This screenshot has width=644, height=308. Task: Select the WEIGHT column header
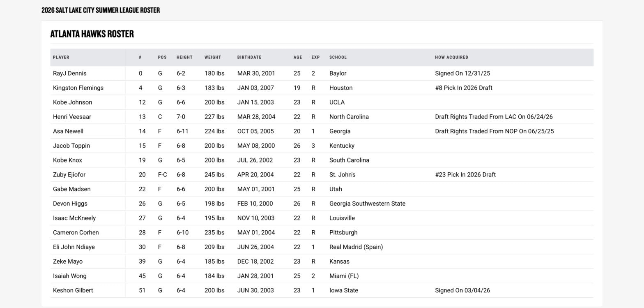point(213,57)
